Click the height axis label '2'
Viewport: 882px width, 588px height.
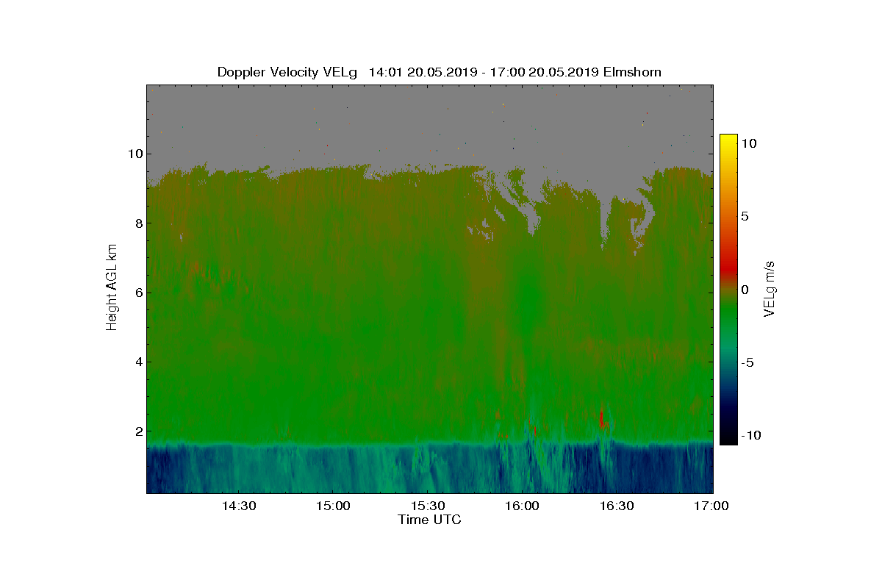tap(139, 431)
